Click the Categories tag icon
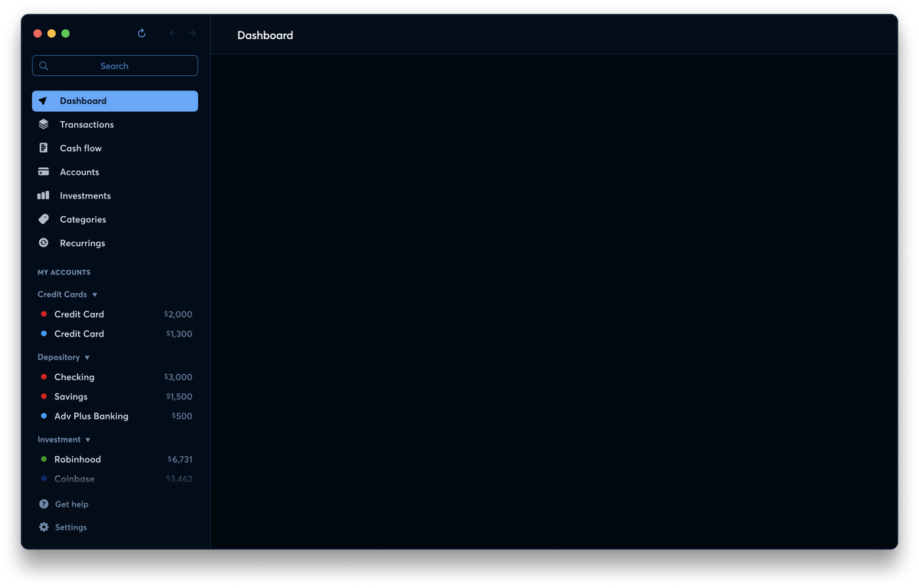 pos(44,219)
